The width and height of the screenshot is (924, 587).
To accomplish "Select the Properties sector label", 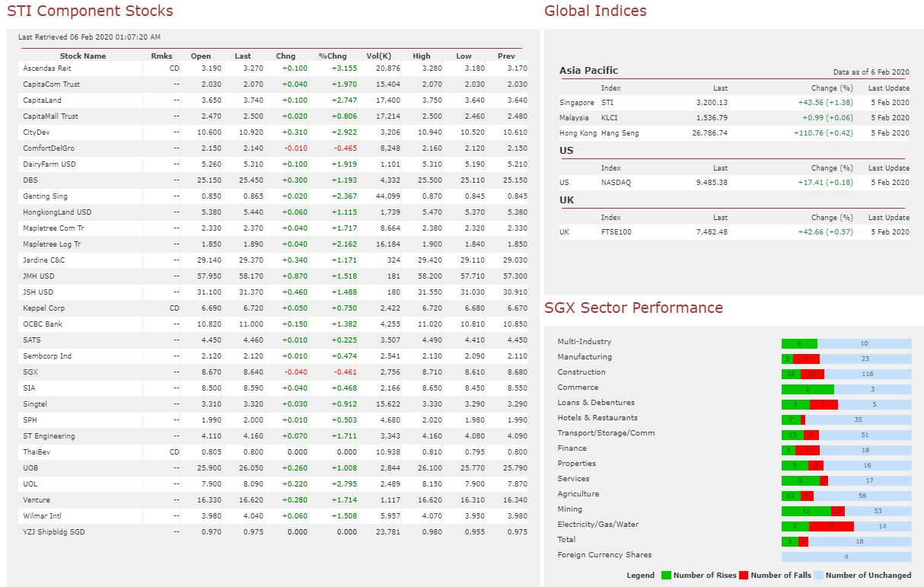I will 576,463.
